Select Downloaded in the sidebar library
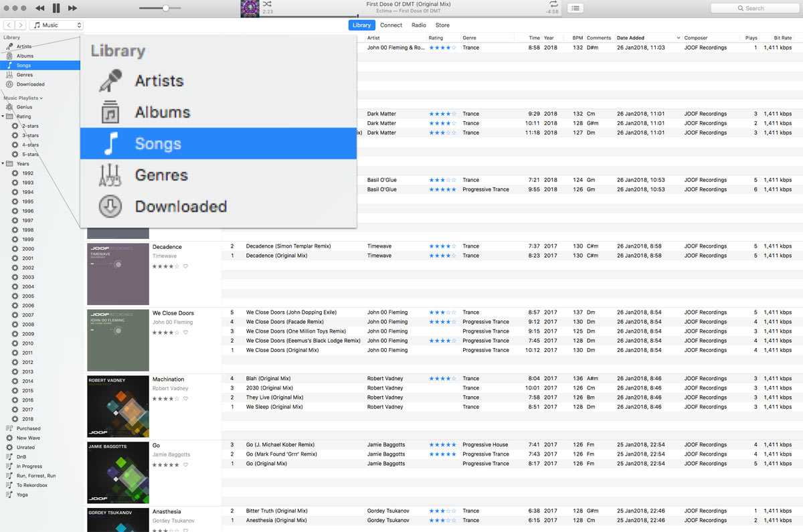This screenshot has height=532, width=803. tap(30, 84)
